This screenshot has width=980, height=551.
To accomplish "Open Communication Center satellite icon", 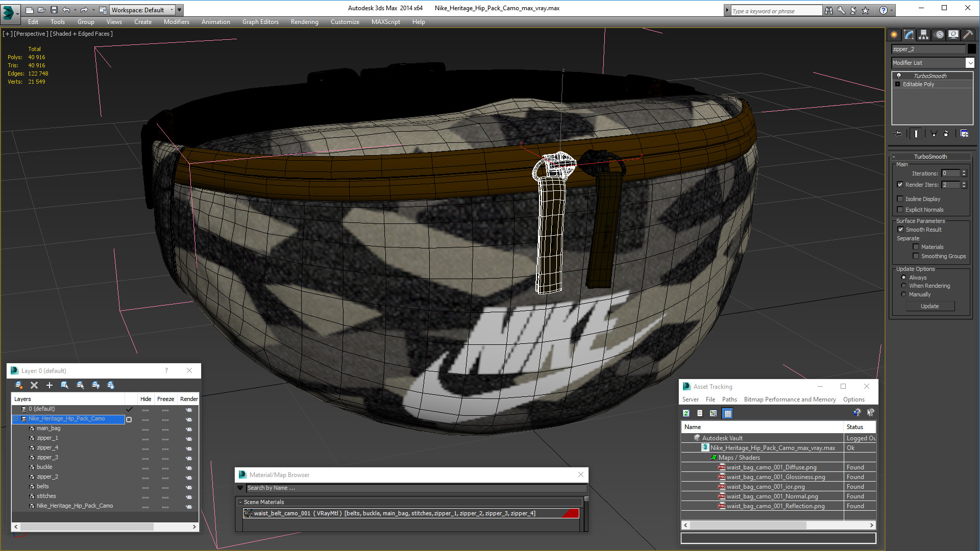I will coord(853,10).
